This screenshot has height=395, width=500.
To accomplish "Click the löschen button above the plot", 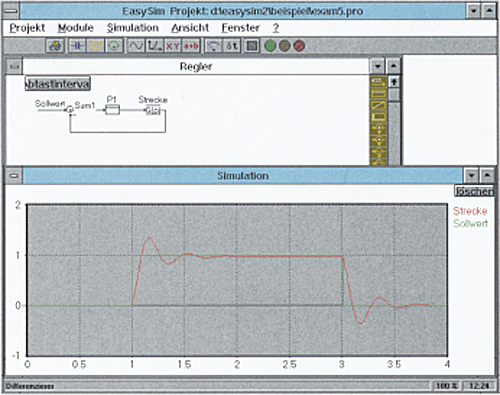I will point(474,191).
